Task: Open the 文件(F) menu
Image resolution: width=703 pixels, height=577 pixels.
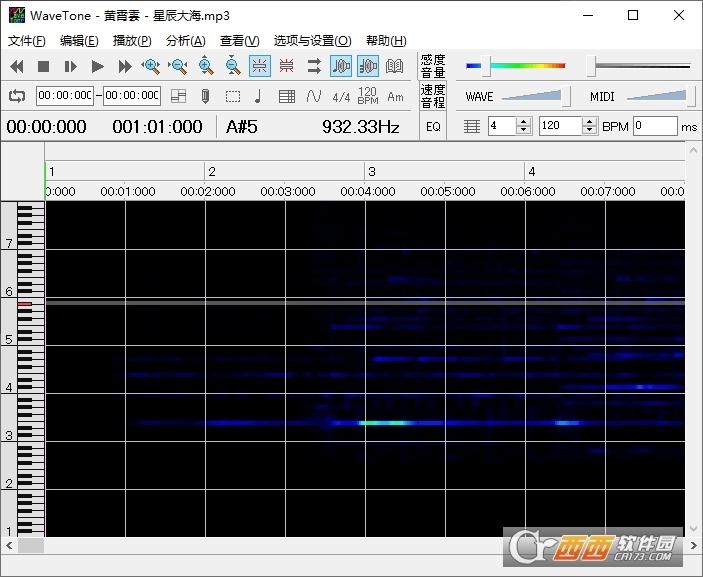Action: [x=26, y=41]
